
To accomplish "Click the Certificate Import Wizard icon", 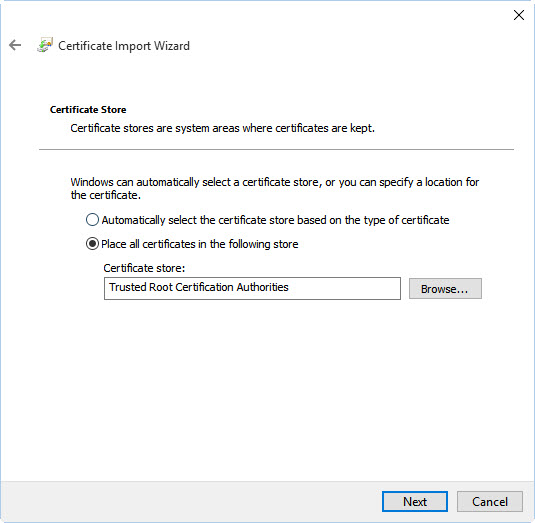I will tap(45, 45).
